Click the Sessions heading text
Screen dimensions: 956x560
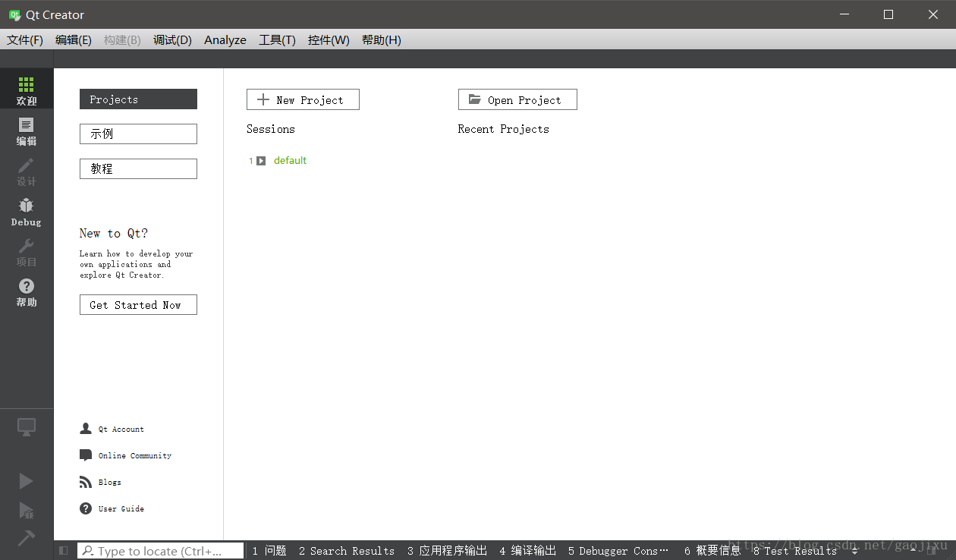tap(271, 129)
